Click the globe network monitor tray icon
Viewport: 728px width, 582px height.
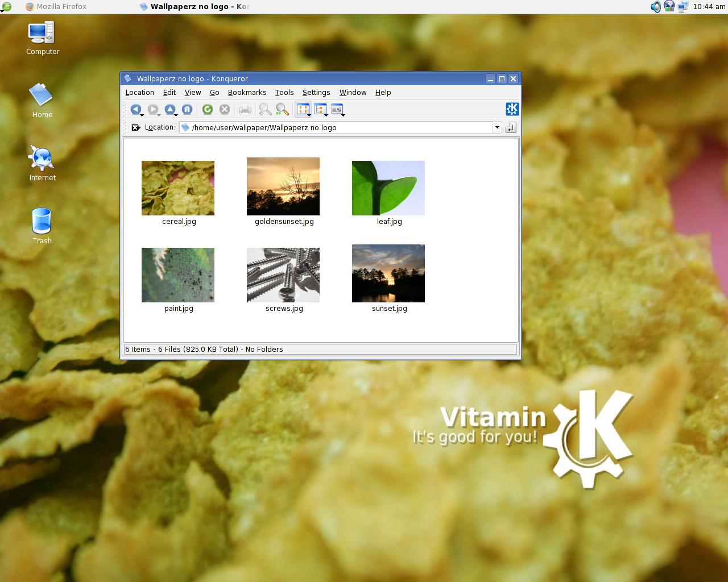point(669,7)
